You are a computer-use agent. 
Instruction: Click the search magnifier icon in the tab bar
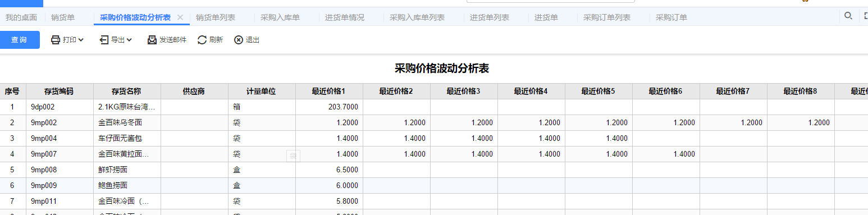pos(848,16)
